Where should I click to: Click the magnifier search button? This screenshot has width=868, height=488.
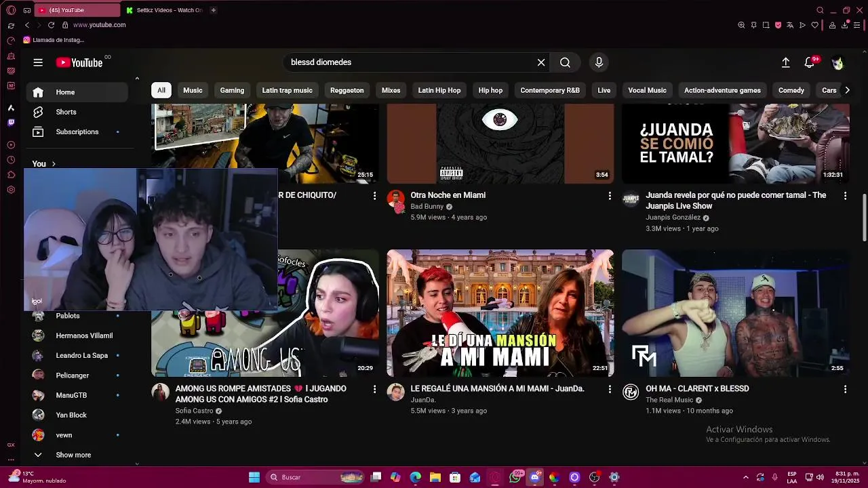tap(565, 62)
